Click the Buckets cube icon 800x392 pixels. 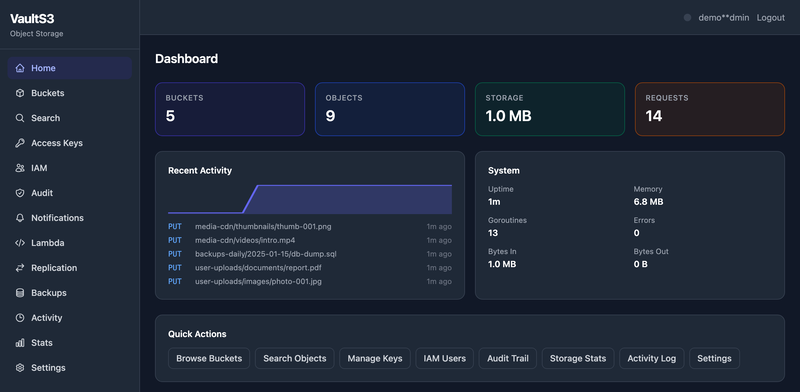(20, 93)
